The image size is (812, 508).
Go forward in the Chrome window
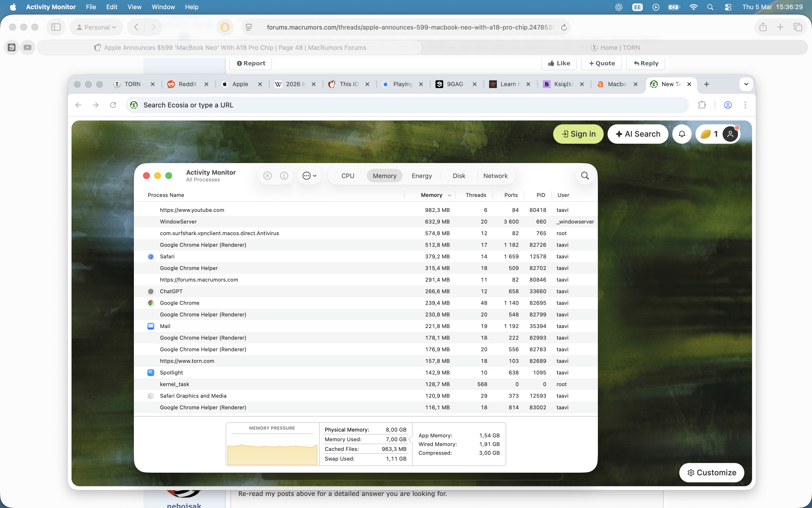click(96, 105)
